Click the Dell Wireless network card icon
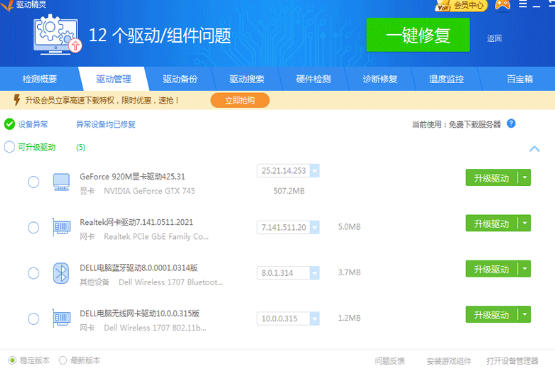The image size is (555, 369). tap(61, 319)
